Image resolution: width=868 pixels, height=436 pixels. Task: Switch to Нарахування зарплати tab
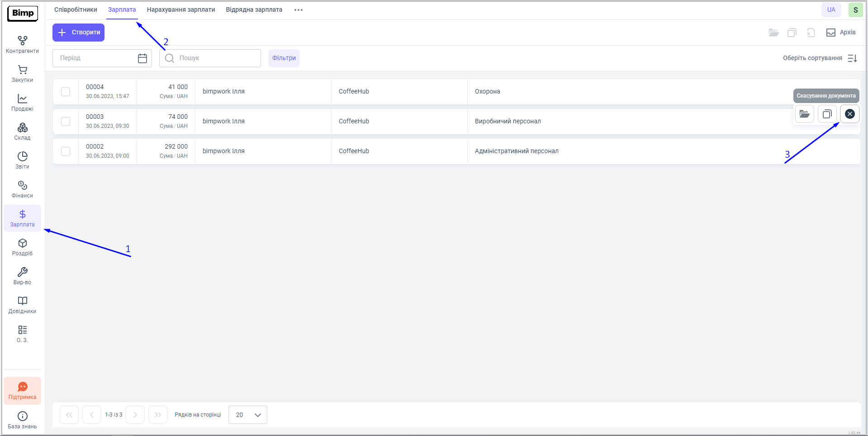[181, 10]
